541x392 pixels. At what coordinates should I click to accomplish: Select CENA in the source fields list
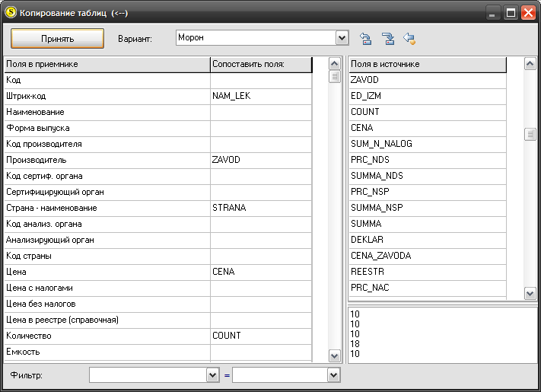(x=428, y=129)
